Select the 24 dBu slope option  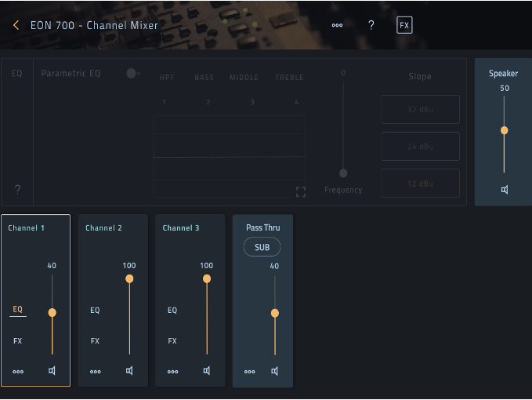point(420,147)
